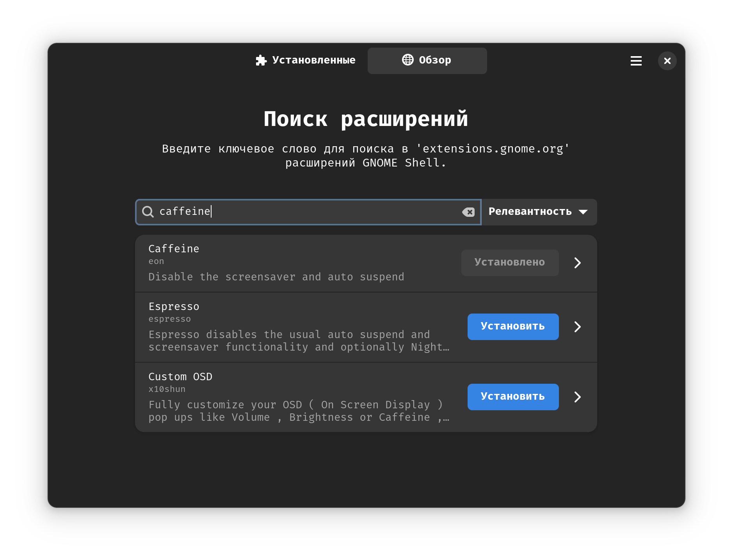
Task: Expand details chevron for Custom OSD
Action: (x=577, y=397)
